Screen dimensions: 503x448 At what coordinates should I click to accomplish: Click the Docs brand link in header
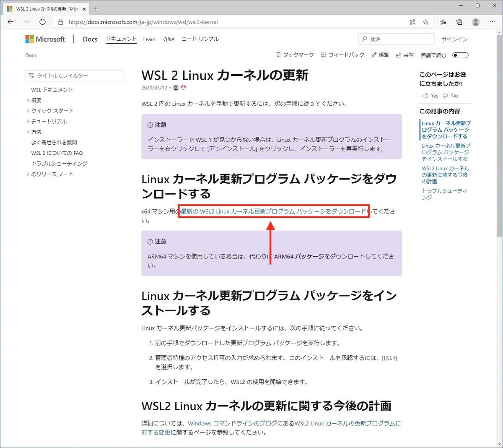[x=90, y=39]
